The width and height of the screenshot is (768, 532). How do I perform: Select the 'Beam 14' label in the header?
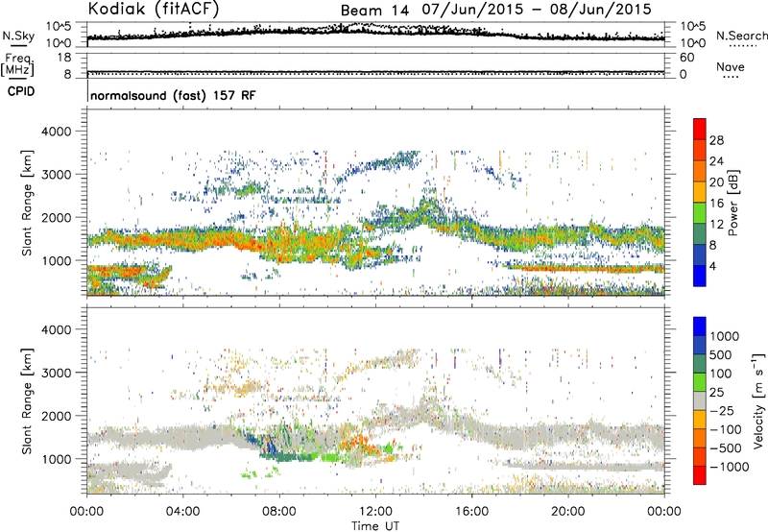(x=374, y=11)
